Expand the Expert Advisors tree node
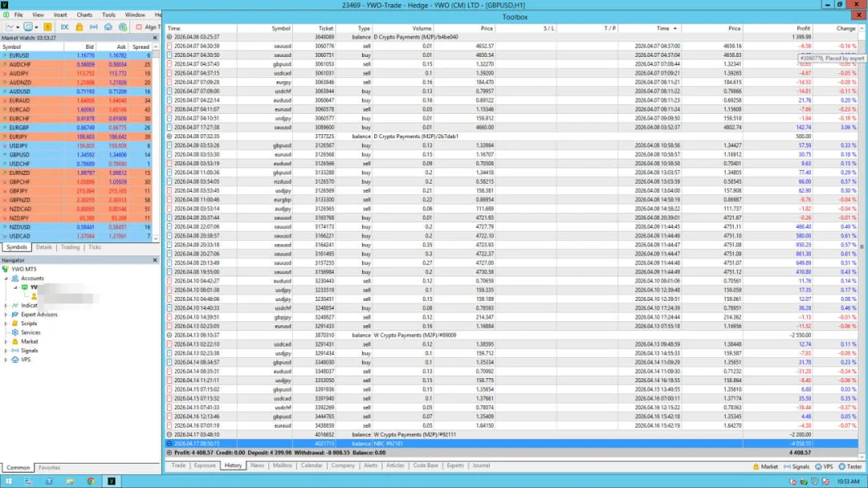 pos(6,314)
